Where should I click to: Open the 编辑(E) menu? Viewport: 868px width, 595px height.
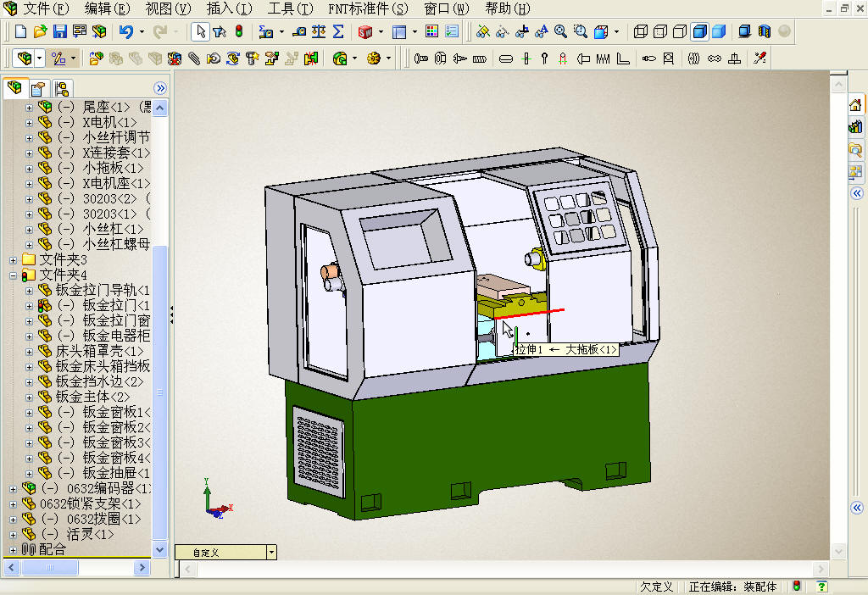coord(108,8)
